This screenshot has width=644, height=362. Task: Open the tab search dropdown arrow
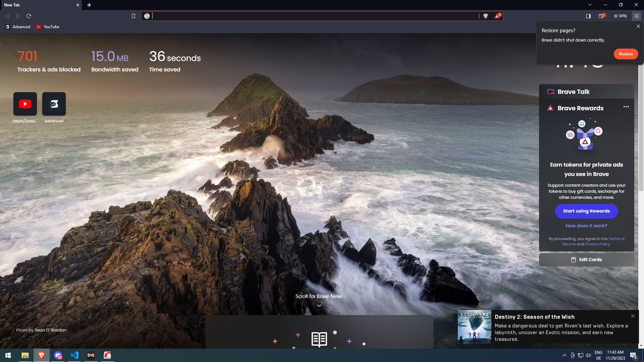[590, 5]
